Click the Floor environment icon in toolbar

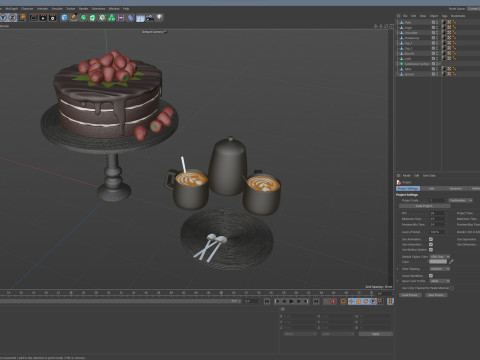point(140,18)
